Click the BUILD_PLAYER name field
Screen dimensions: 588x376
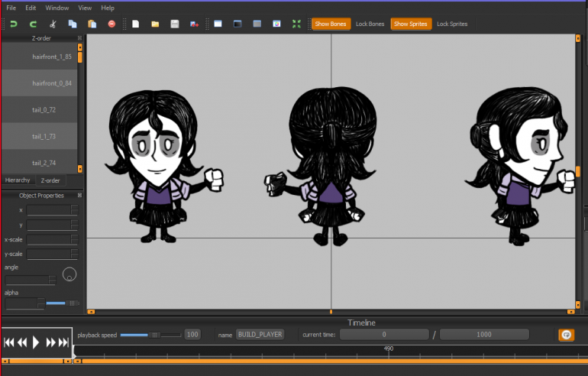[260, 335]
